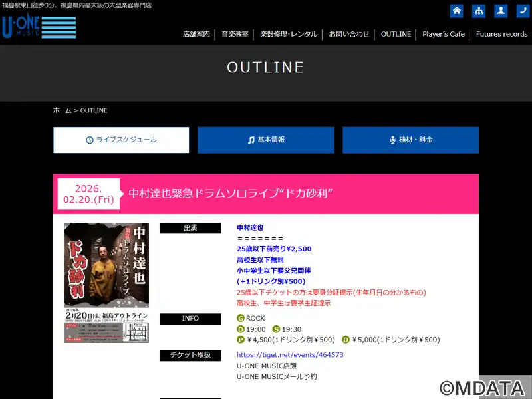This screenshot has height=399, width=532.
Task: Click the 出演 section label
Action: pyautogui.click(x=190, y=228)
